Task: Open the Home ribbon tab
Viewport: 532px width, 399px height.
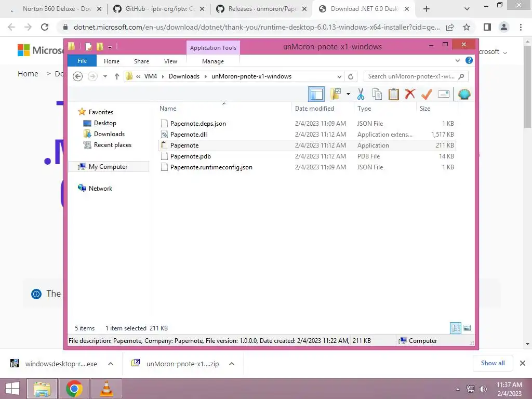Action: click(112, 61)
